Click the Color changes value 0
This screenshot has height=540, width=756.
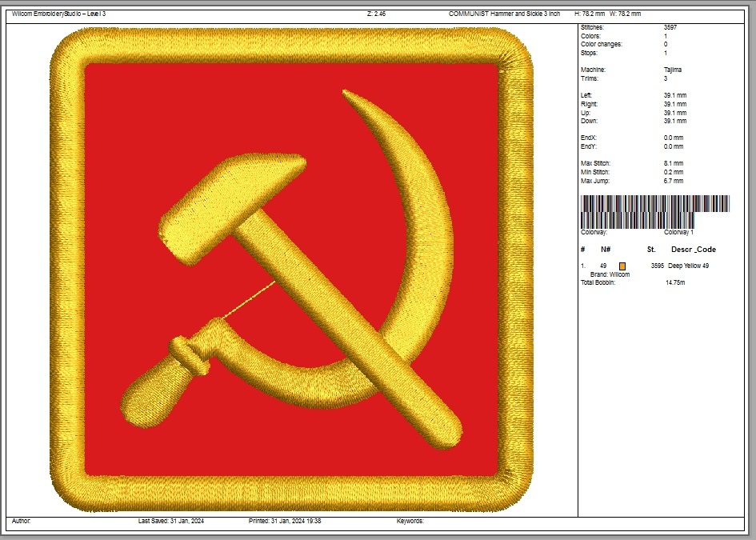[x=666, y=44]
